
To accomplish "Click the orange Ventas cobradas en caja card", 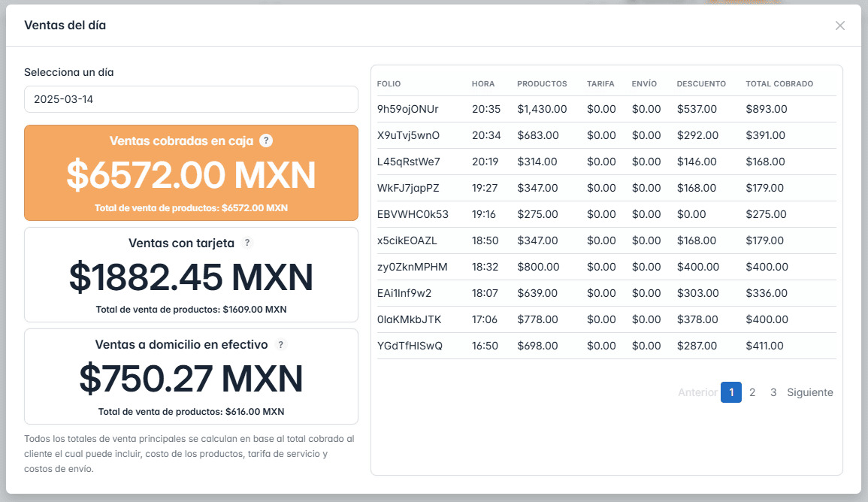I will [191, 174].
